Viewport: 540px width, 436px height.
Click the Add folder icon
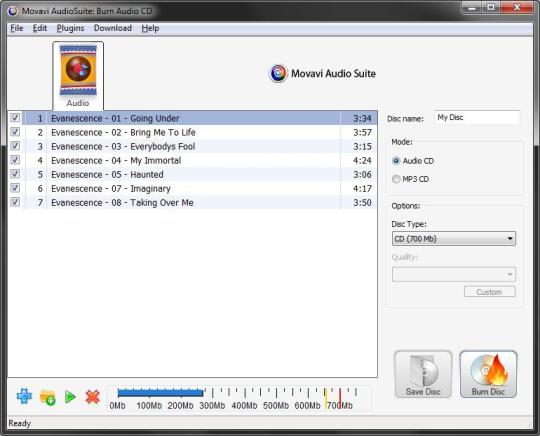[x=48, y=397]
